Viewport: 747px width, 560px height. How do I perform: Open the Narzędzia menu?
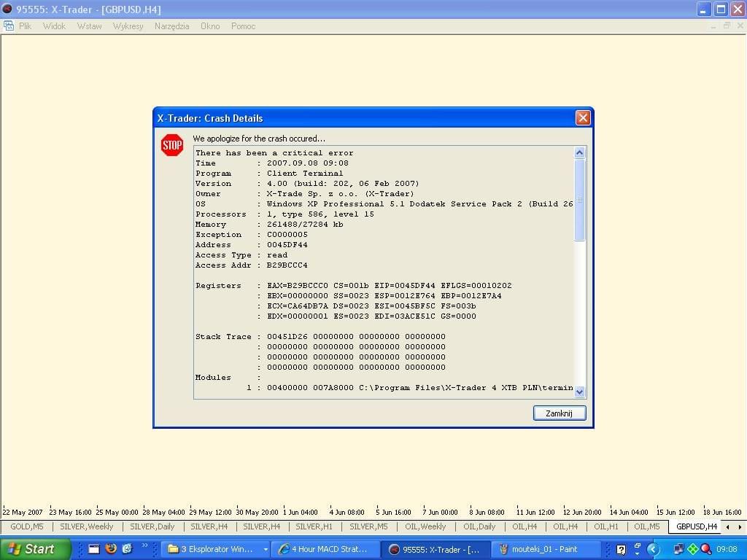point(172,26)
